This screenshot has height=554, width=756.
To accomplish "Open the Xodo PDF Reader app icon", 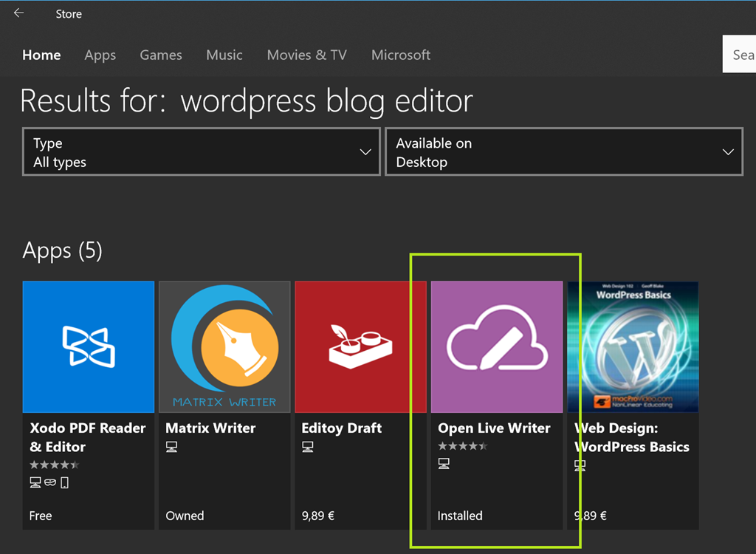I will click(x=89, y=346).
